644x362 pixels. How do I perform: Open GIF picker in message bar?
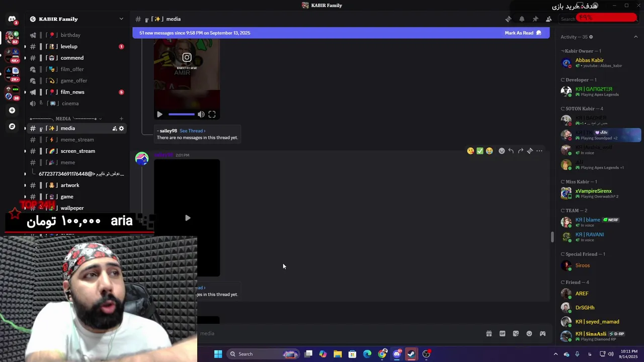coord(502,333)
